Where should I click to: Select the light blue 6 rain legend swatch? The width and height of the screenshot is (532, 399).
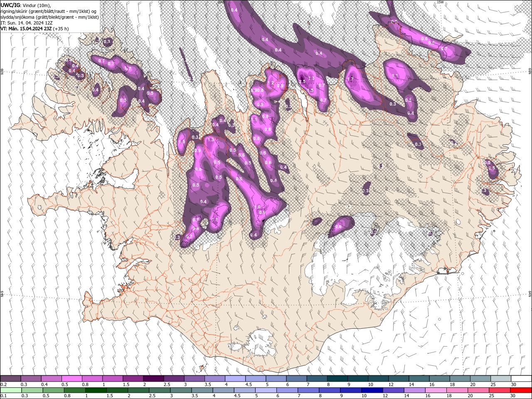pyautogui.click(x=287, y=390)
